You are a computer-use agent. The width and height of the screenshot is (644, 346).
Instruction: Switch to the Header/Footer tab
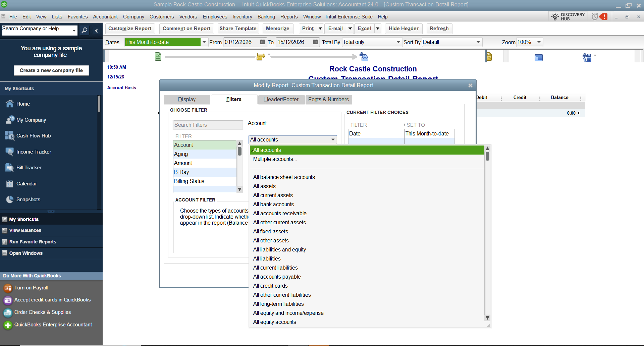[x=281, y=100]
